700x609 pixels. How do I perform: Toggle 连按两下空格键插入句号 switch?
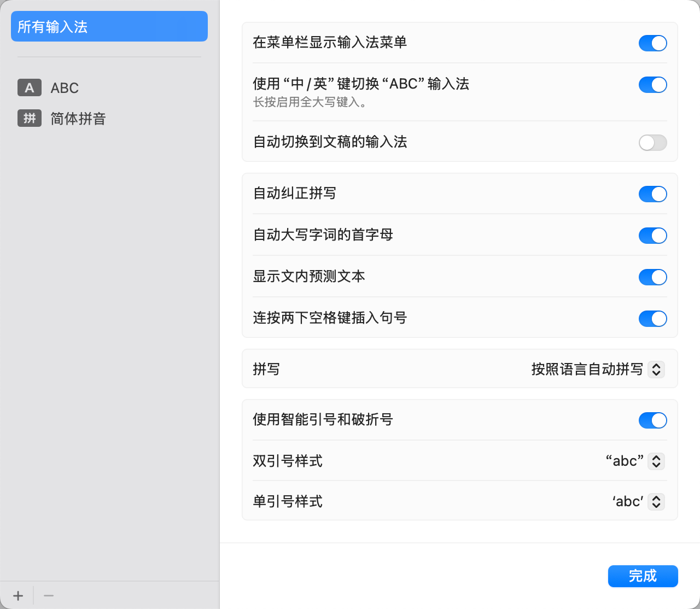coord(652,319)
